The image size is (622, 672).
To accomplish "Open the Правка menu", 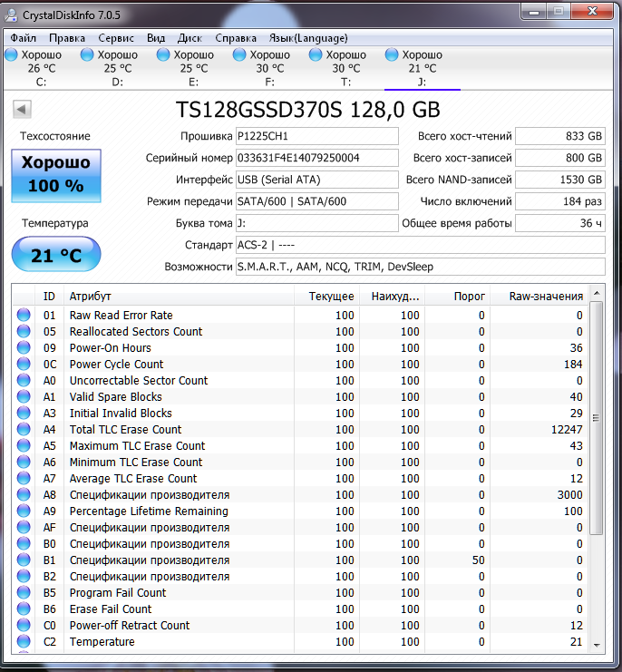I will [x=67, y=38].
